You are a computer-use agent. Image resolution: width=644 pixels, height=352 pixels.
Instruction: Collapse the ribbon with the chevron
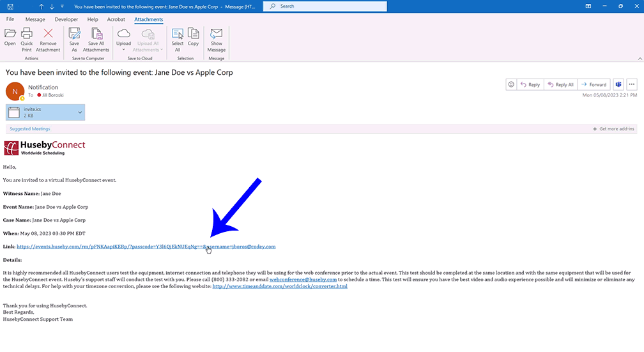(640, 59)
